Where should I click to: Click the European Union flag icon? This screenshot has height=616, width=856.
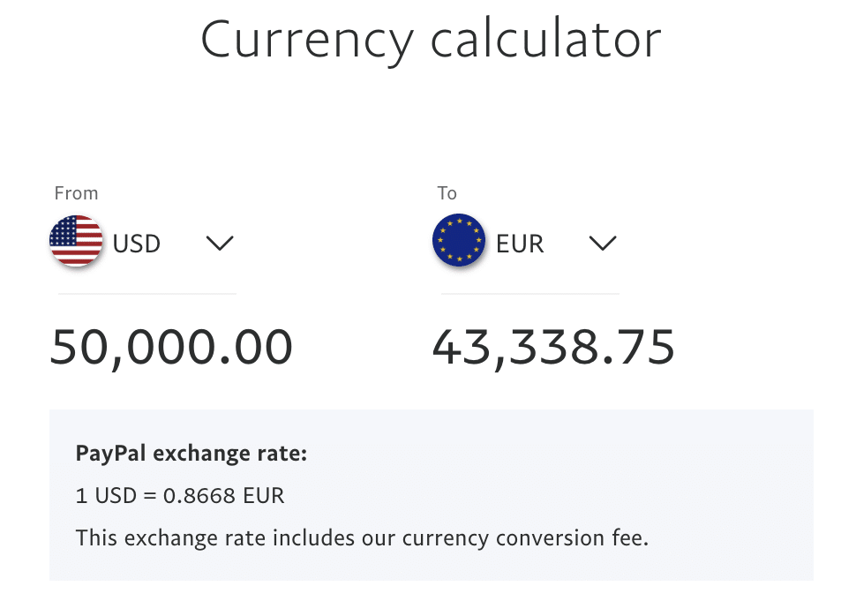(459, 240)
